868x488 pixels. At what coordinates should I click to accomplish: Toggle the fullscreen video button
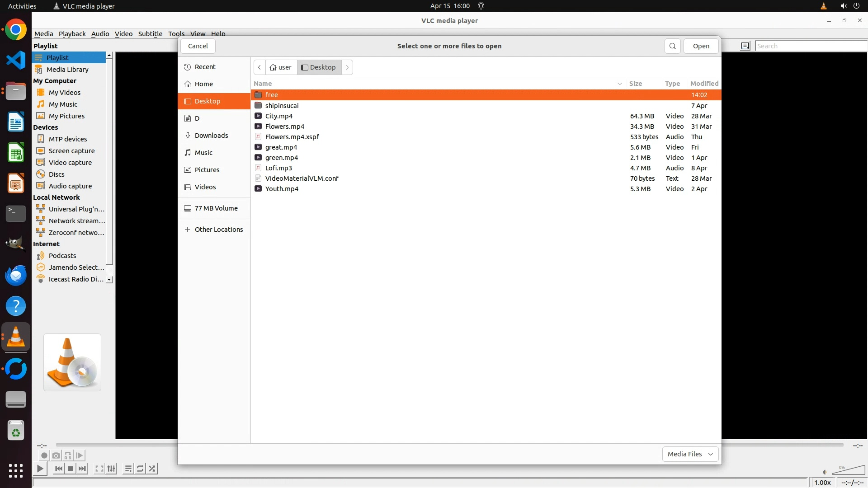(x=99, y=469)
